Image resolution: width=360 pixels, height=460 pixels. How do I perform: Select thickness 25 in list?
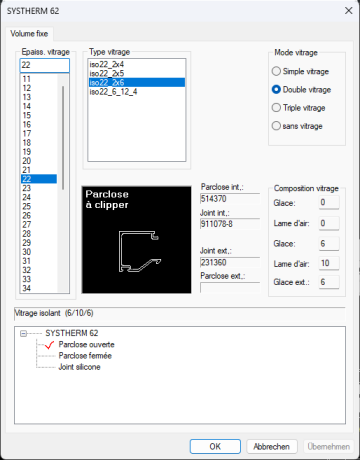[39, 206]
